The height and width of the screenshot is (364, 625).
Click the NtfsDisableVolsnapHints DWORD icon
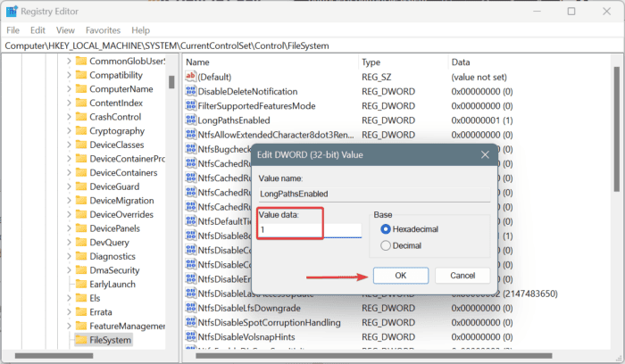(191, 336)
